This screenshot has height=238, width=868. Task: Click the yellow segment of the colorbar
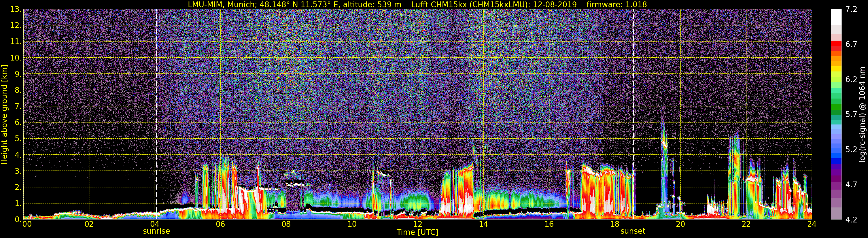(x=836, y=69)
